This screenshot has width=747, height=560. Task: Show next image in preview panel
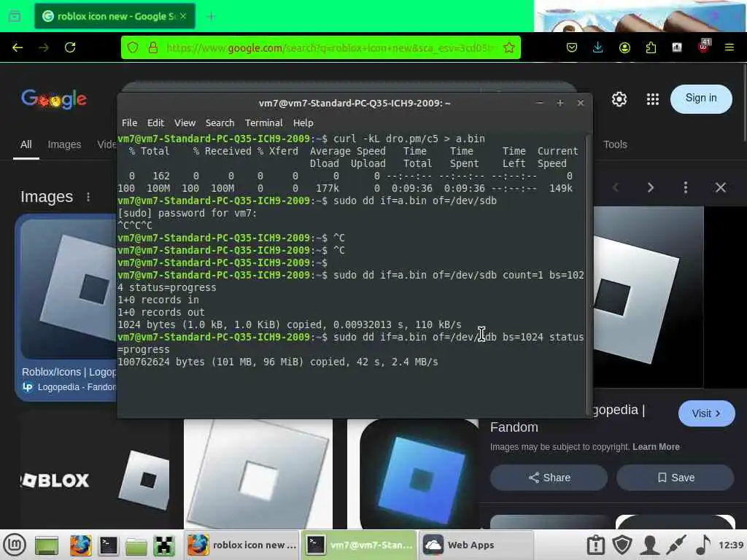(x=650, y=187)
